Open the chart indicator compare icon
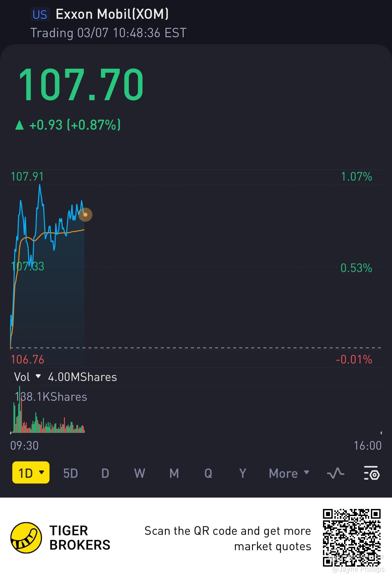The height and width of the screenshot is (578, 392). pyautogui.click(x=335, y=473)
